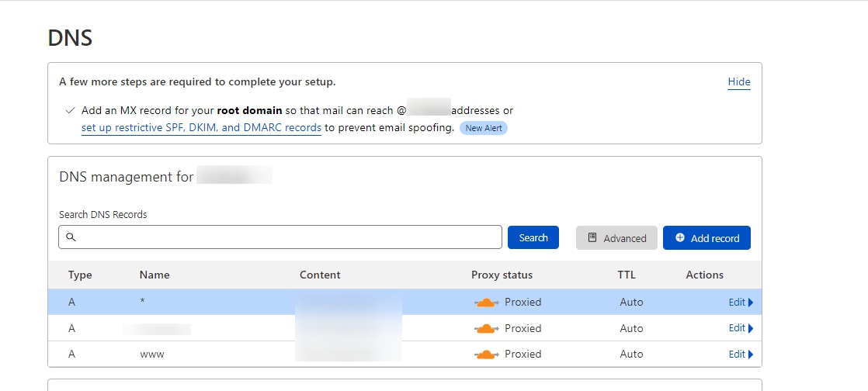Sort records by Type column header
868x391 pixels.
(80, 275)
